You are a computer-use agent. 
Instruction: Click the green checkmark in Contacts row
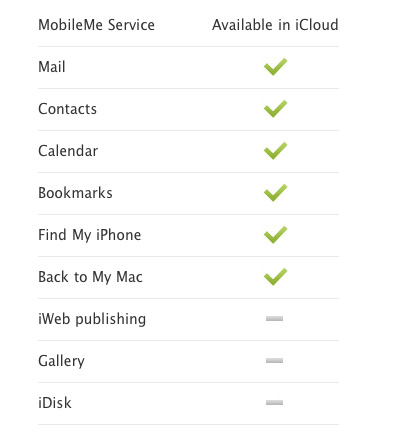coord(275,109)
